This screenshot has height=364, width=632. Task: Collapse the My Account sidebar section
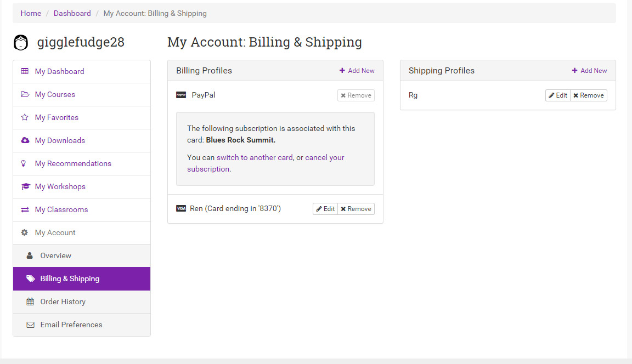coord(55,232)
